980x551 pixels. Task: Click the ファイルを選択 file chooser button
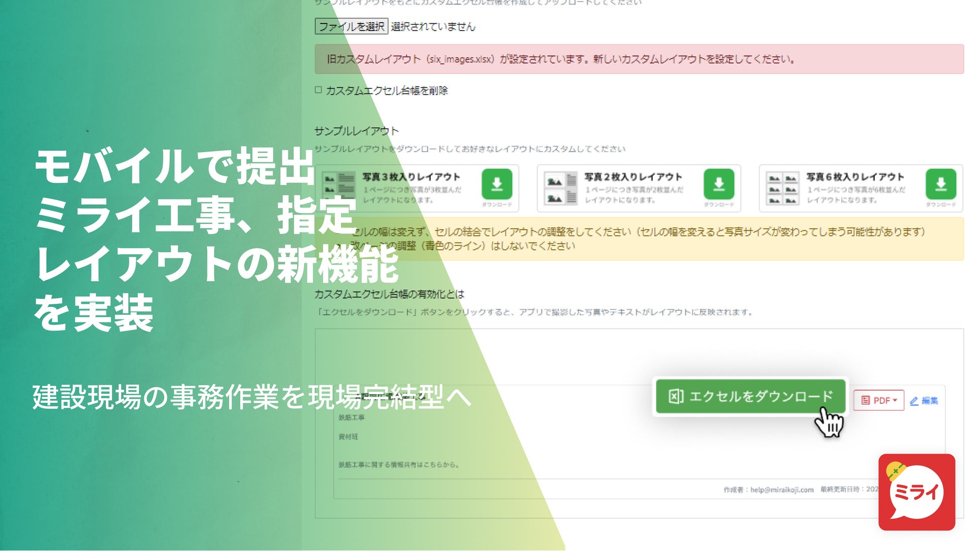(x=351, y=26)
